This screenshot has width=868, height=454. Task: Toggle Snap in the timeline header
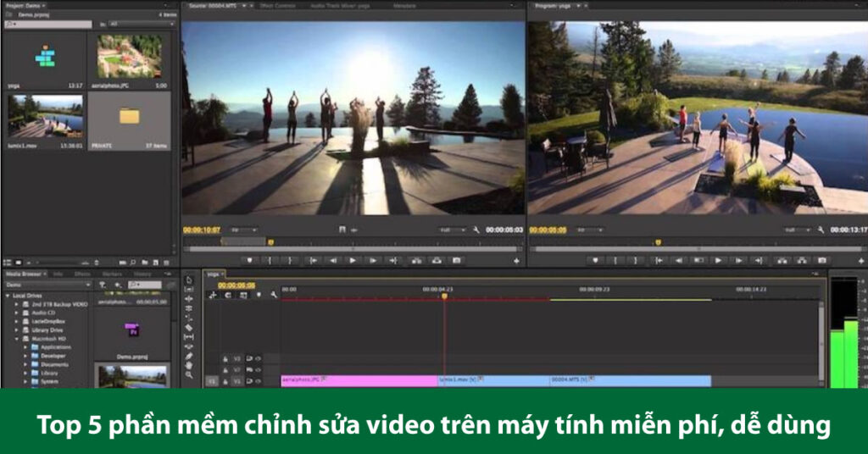227,295
